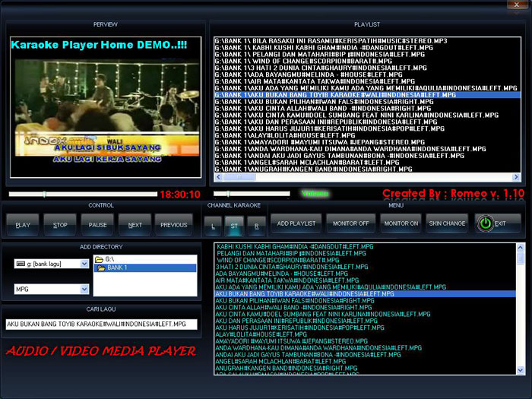Select playlist item 3 HATI 2 DUNIA CINTA
Viewport: 532px width, 399px height.
367,68
